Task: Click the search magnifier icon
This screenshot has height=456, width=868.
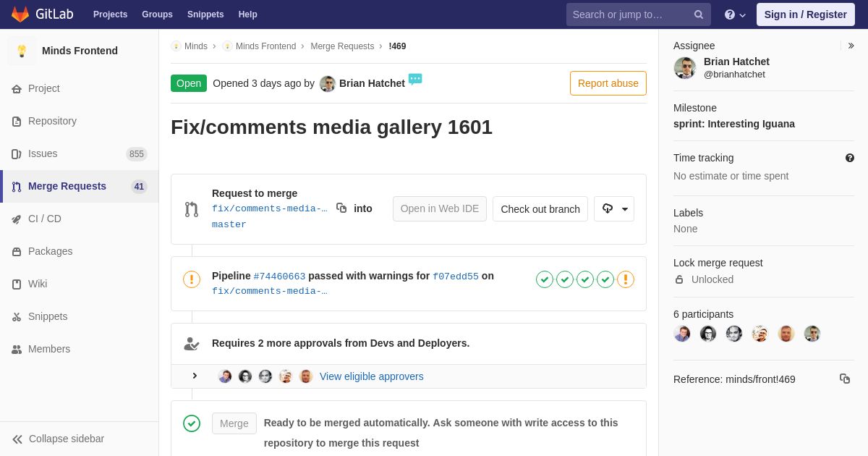Action: point(698,14)
